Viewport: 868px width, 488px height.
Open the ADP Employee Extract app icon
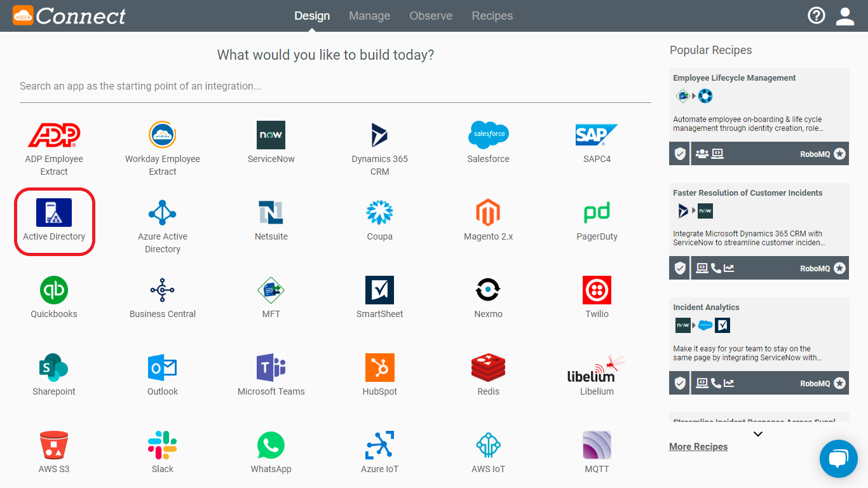54,135
